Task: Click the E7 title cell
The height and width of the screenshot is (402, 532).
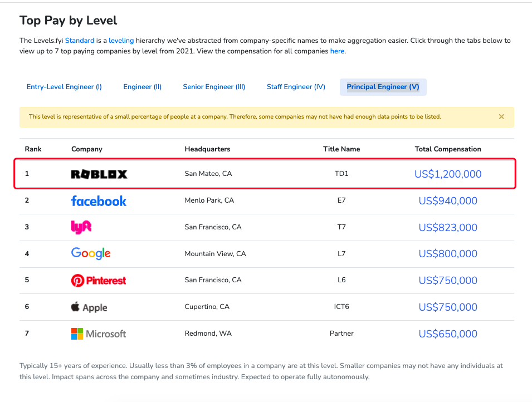Action: [341, 200]
